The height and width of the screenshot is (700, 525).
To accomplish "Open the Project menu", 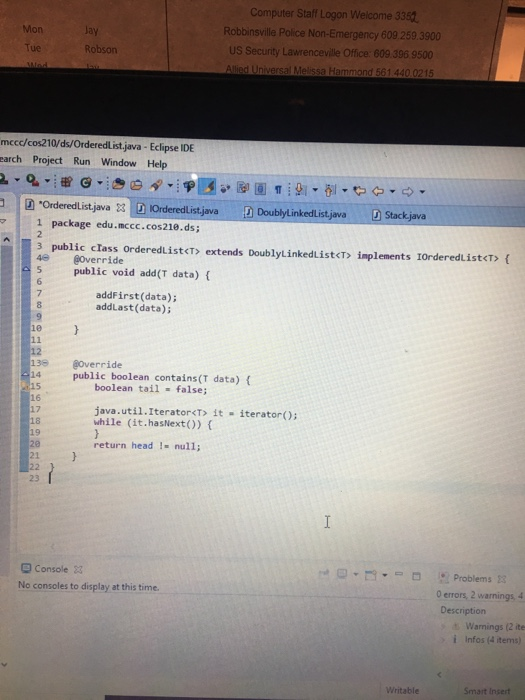I will tap(47, 160).
